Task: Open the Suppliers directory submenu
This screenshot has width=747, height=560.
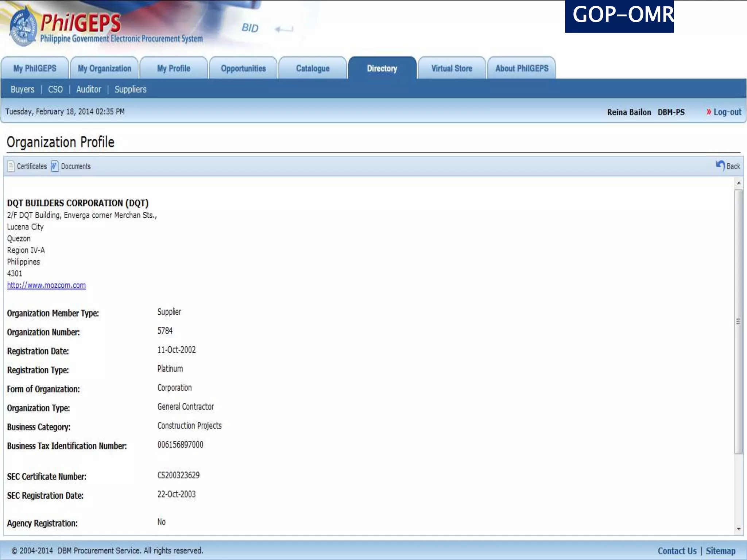Action: (130, 89)
